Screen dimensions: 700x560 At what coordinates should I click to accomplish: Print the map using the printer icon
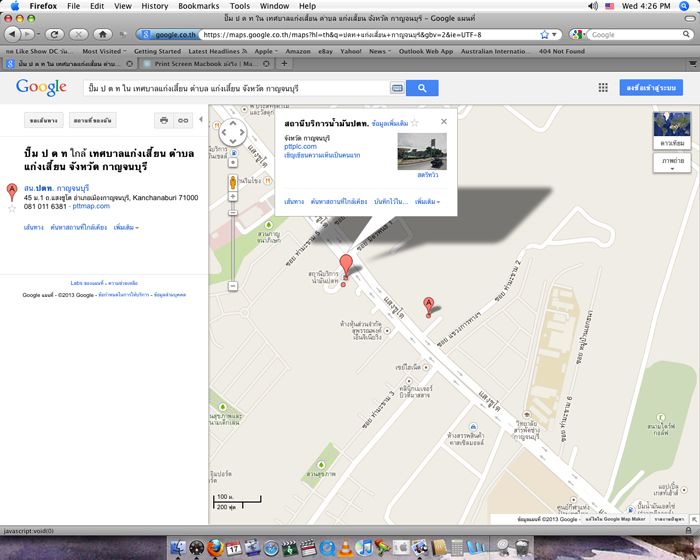tap(163, 120)
